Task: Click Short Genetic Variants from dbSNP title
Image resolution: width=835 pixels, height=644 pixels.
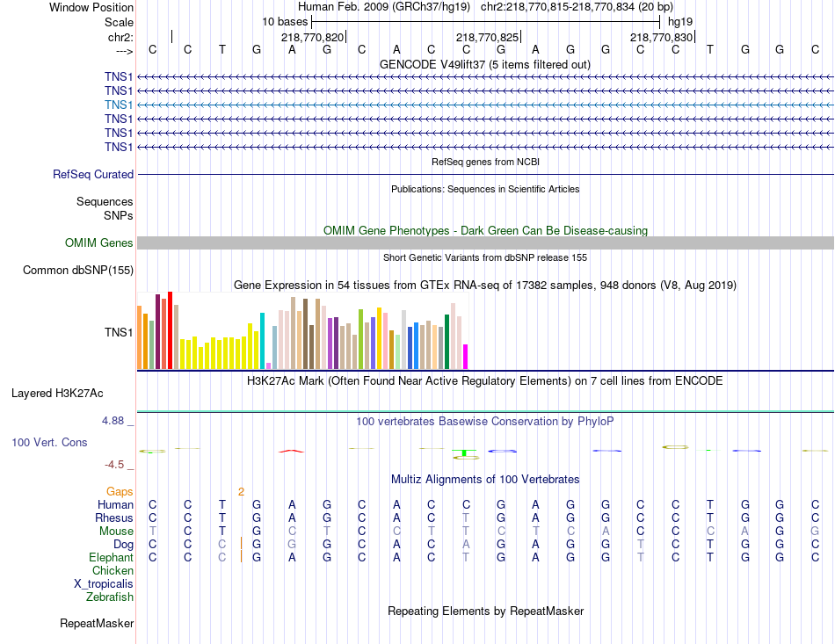Action: tap(485, 257)
